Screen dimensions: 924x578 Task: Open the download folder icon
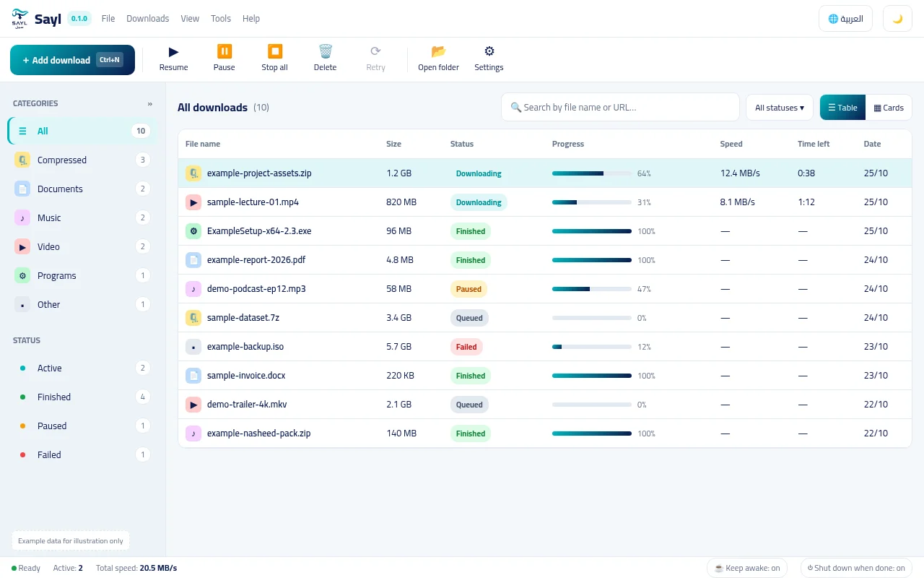[x=438, y=51]
